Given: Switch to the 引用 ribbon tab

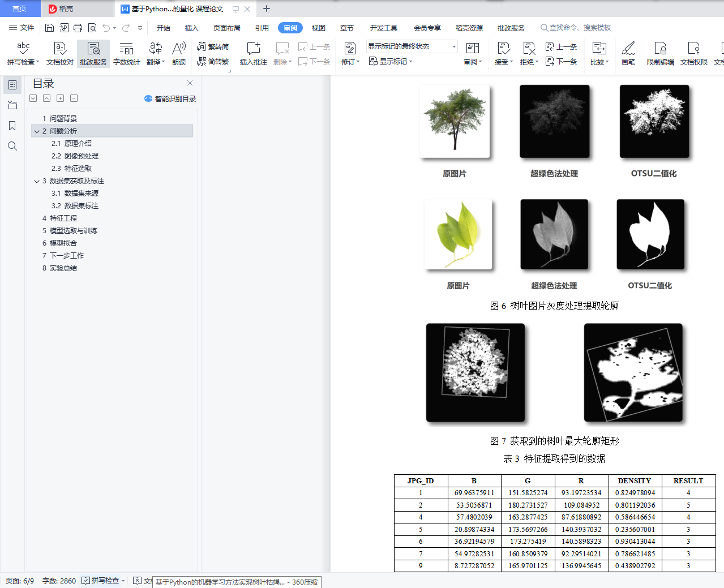Looking at the screenshot, I should [262, 28].
